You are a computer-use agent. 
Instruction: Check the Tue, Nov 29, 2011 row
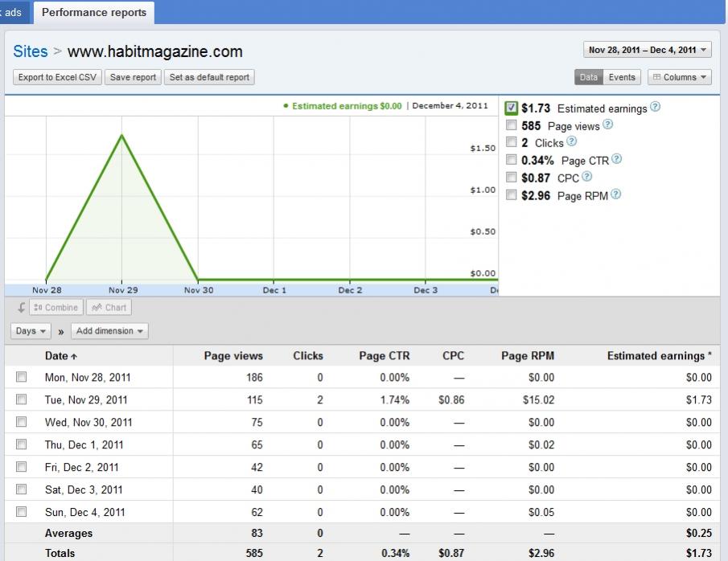pos(22,399)
